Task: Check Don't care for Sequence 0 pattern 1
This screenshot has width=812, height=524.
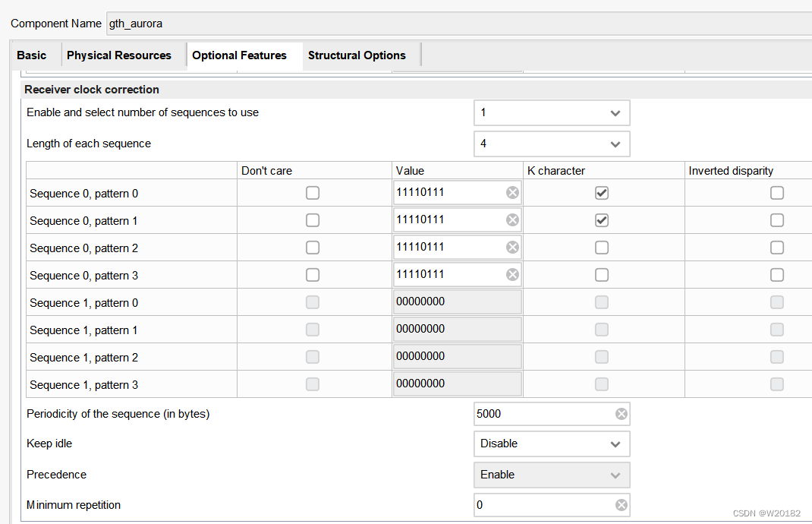Action: pos(312,220)
